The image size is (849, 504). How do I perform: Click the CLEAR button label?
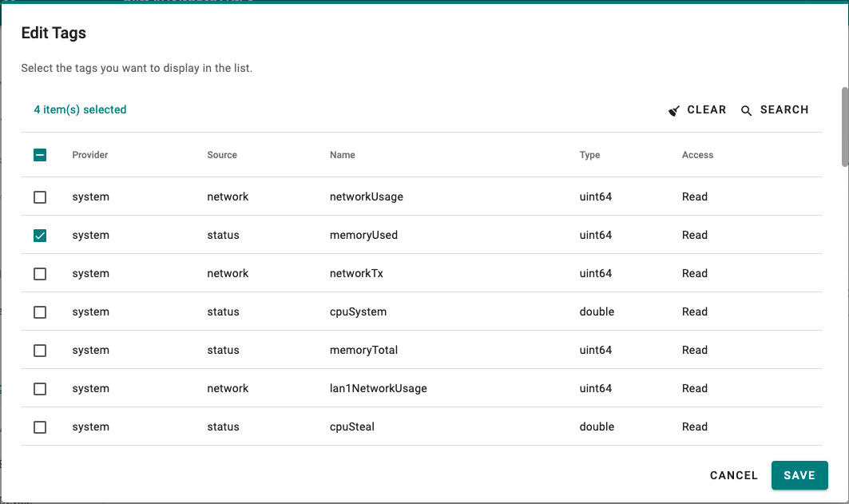point(707,110)
